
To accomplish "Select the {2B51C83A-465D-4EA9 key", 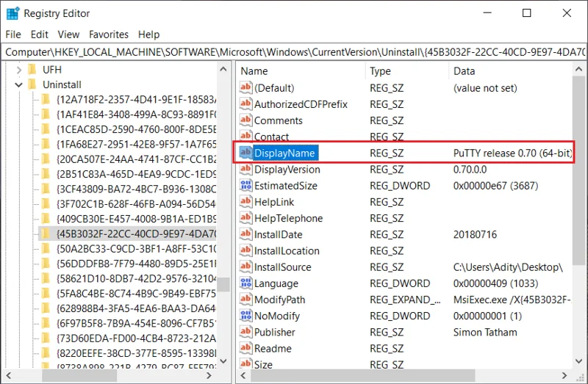I will pyautogui.click(x=136, y=174).
